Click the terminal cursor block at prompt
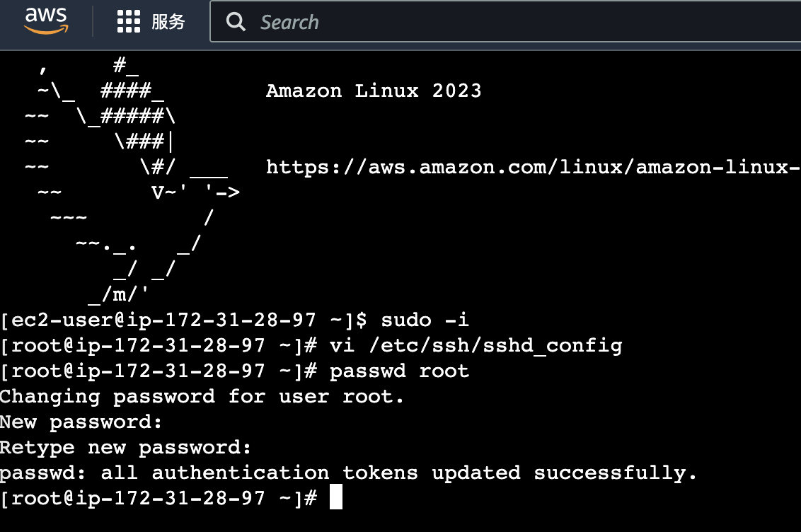This screenshot has width=801, height=532. click(x=335, y=498)
